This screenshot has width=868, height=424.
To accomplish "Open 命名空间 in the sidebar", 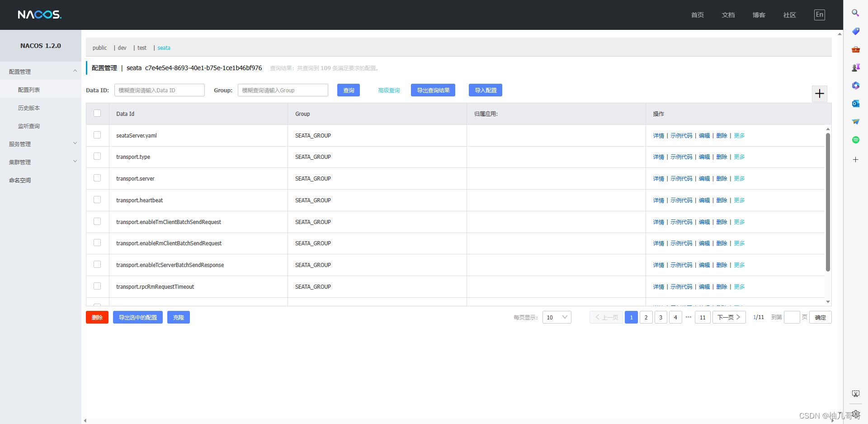I will [x=40, y=180].
